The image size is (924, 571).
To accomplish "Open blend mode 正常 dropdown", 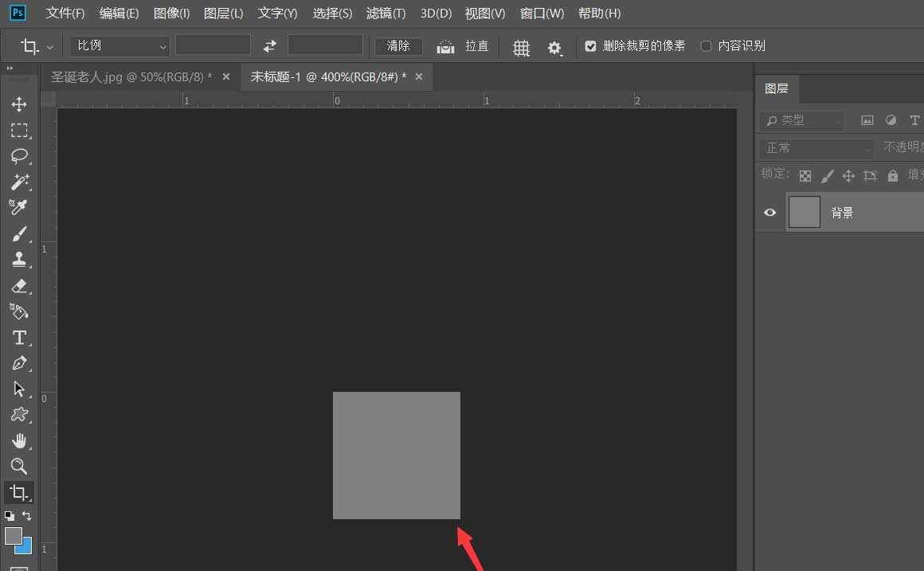I will click(816, 148).
